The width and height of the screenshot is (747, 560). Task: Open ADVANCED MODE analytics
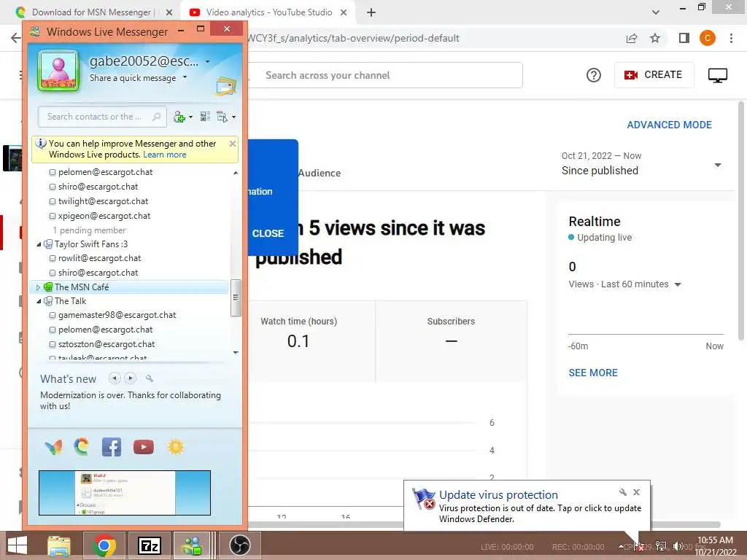[x=669, y=125]
